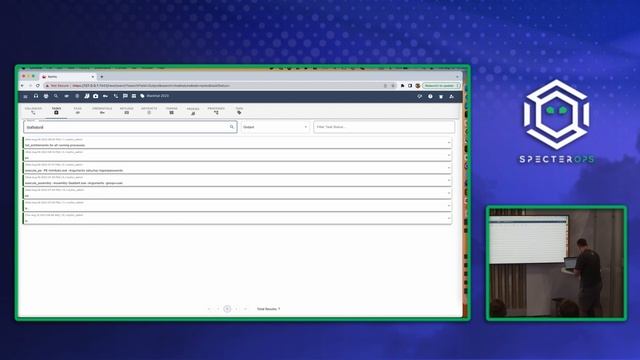
Task: Switch to the Processes search tab
Action: pyautogui.click(x=216, y=111)
